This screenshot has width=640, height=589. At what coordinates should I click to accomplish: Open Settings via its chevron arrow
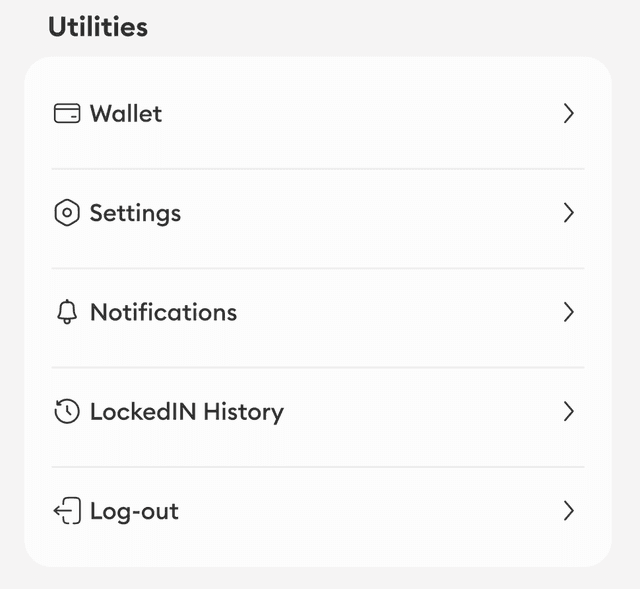(568, 213)
